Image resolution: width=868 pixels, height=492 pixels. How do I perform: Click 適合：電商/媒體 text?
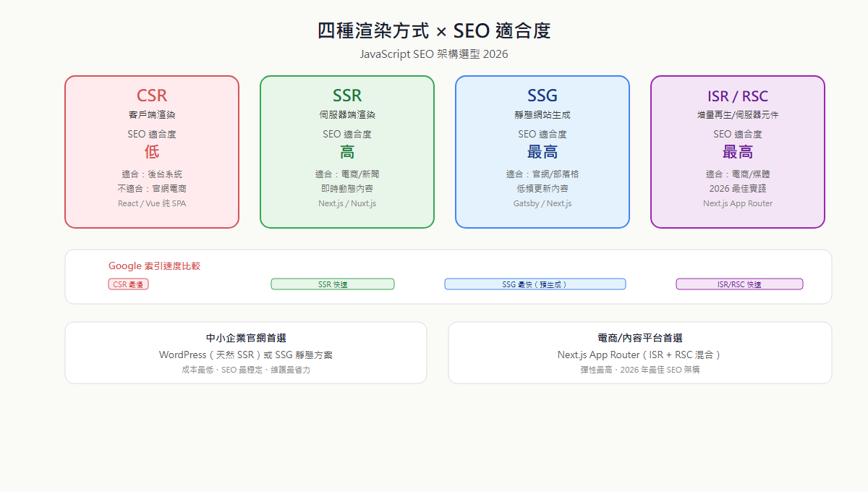738,174
